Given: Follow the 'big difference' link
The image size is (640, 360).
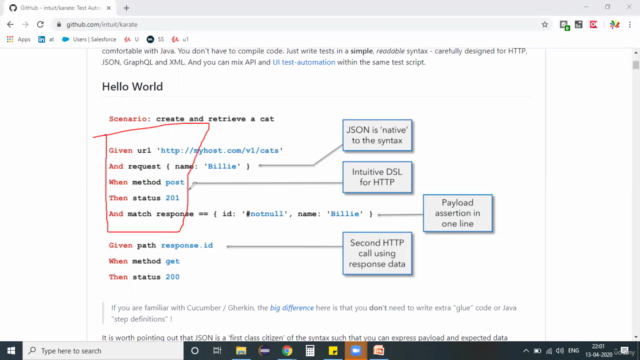Looking at the screenshot, I should tap(292, 308).
